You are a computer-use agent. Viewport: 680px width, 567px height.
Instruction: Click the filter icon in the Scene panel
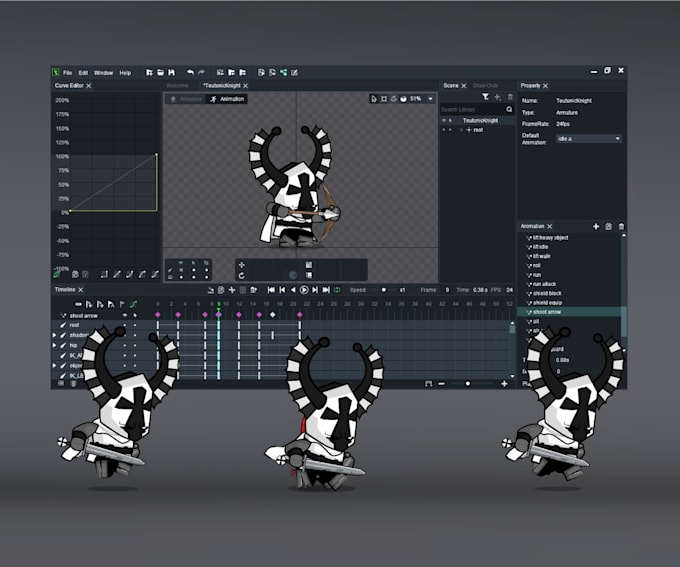(485, 97)
